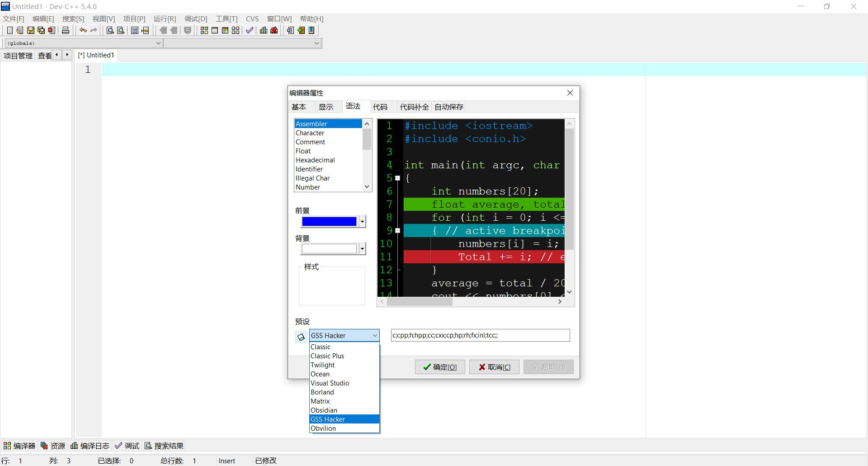
Task: Save the current file via toolbar icon
Action: point(30,30)
